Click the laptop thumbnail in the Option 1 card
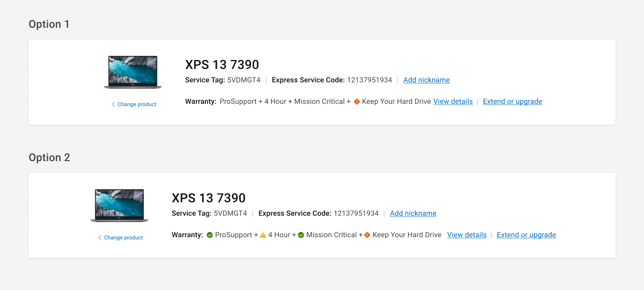This screenshot has width=644, height=290. click(x=133, y=72)
